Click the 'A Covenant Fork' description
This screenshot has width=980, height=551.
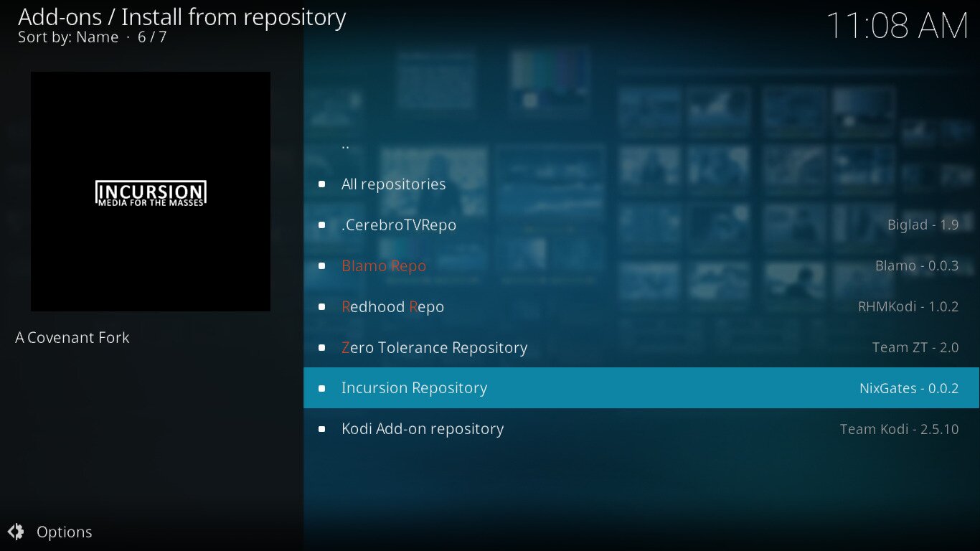(x=72, y=337)
